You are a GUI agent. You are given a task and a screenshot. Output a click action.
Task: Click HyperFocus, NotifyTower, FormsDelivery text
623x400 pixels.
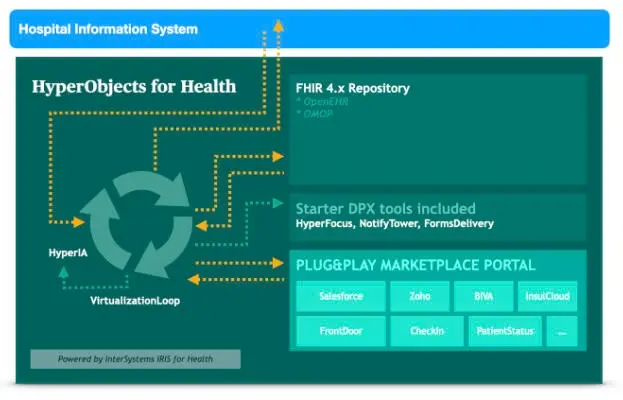pos(395,224)
